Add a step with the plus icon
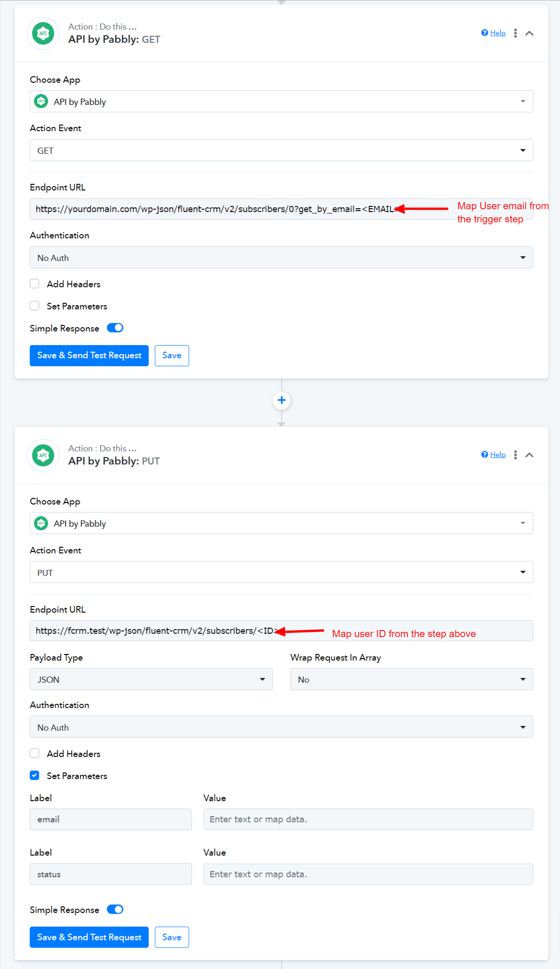Viewport: 560px width, 969px height. tap(282, 401)
